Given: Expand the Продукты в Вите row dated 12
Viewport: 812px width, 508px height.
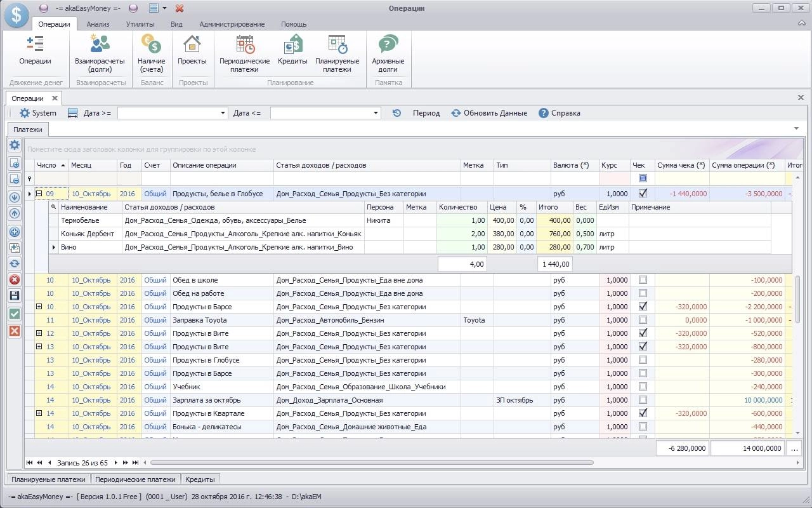Looking at the screenshot, I should [x=39, y=333].
